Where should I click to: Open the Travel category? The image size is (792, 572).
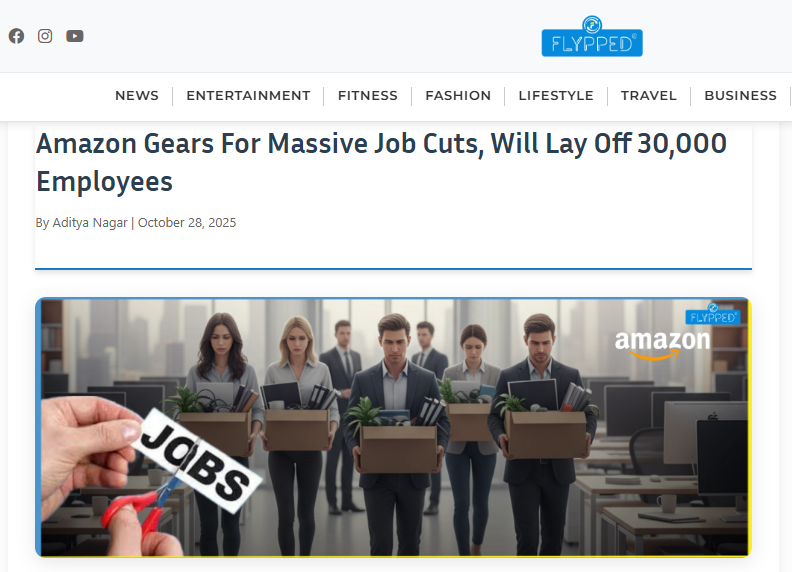click(x=649, y=96)
